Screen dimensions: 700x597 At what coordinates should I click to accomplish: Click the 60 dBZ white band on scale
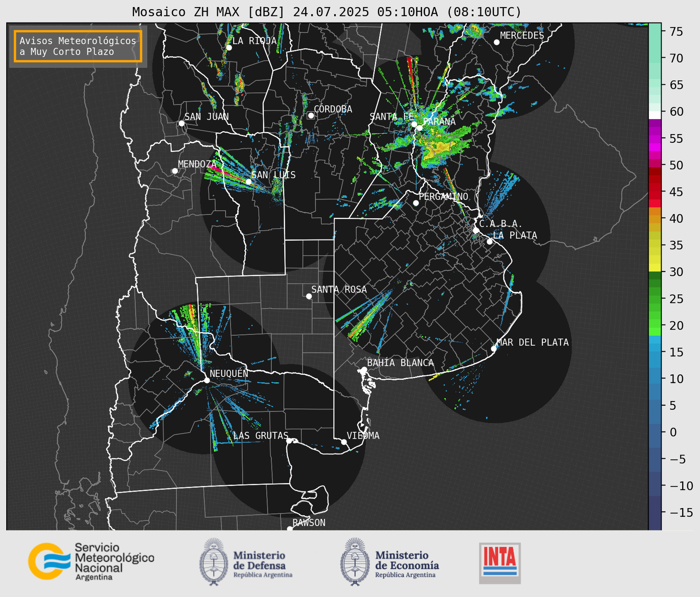[x=655, y=115]
